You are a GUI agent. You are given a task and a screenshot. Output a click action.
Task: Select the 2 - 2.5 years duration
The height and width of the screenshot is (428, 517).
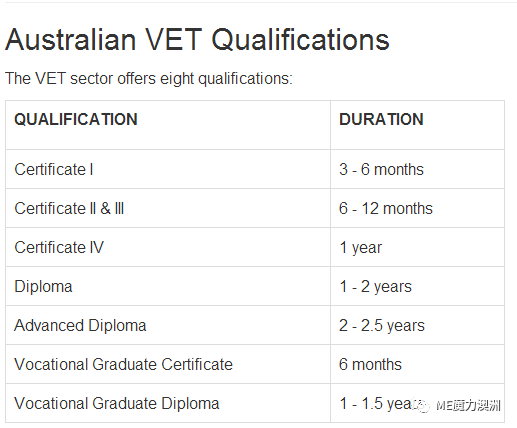[x=382, y=325]
